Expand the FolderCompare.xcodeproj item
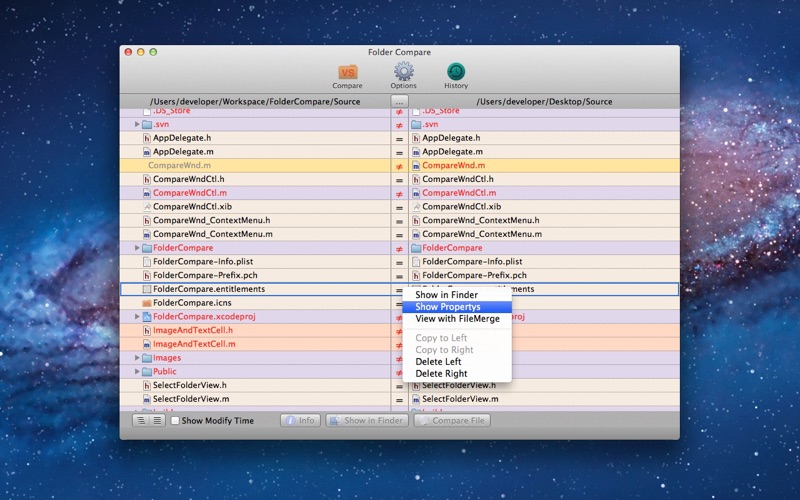Image resolution: width=800 pixels, height=500 pixels. [137, 316]
